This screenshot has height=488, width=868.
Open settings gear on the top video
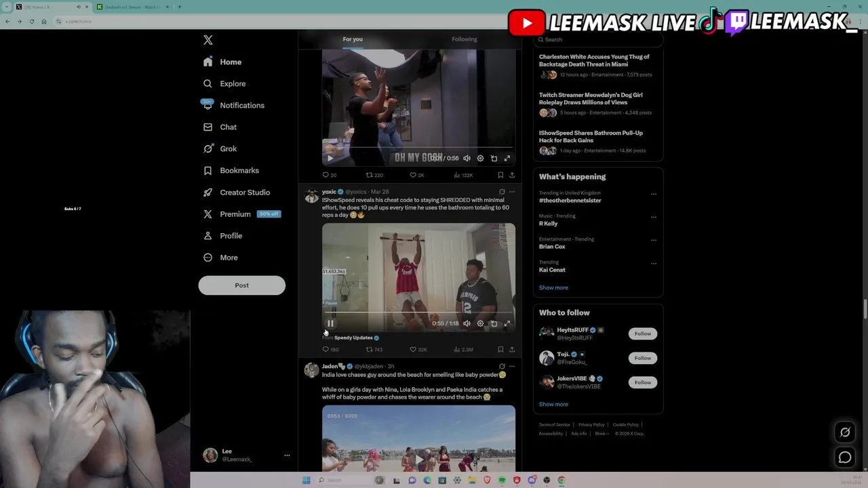coord(480,158)
